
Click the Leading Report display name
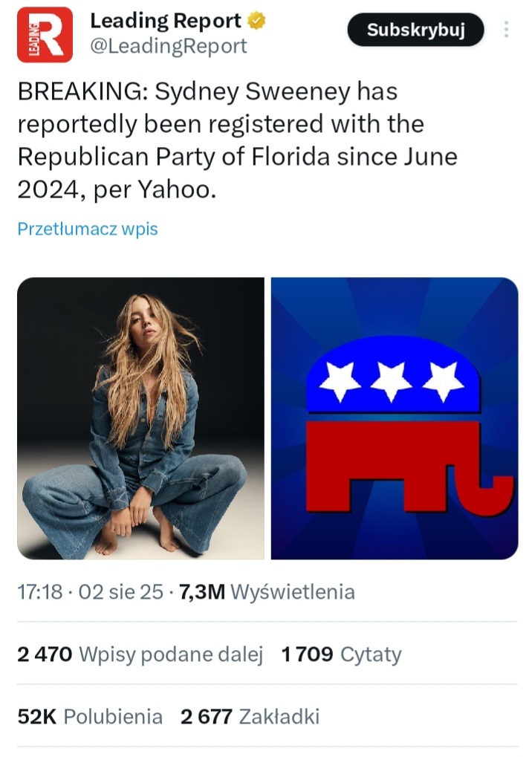pos(166,22)
